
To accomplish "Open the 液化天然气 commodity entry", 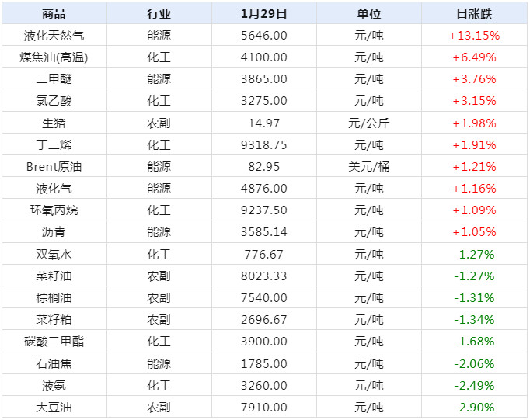I will (54, 35).
